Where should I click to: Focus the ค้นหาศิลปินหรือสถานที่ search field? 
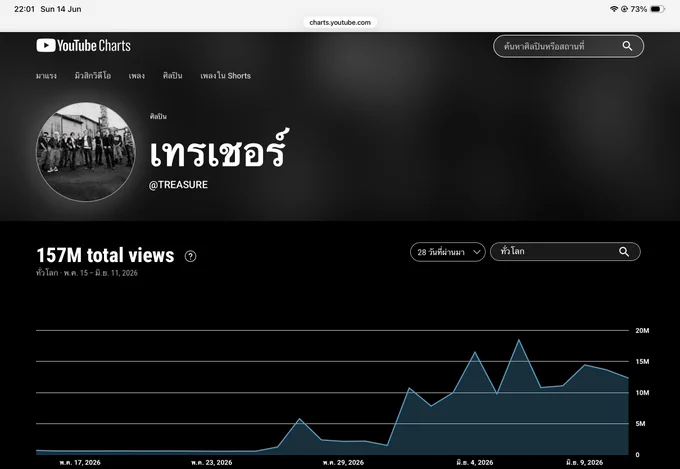[x=568, y=46]
